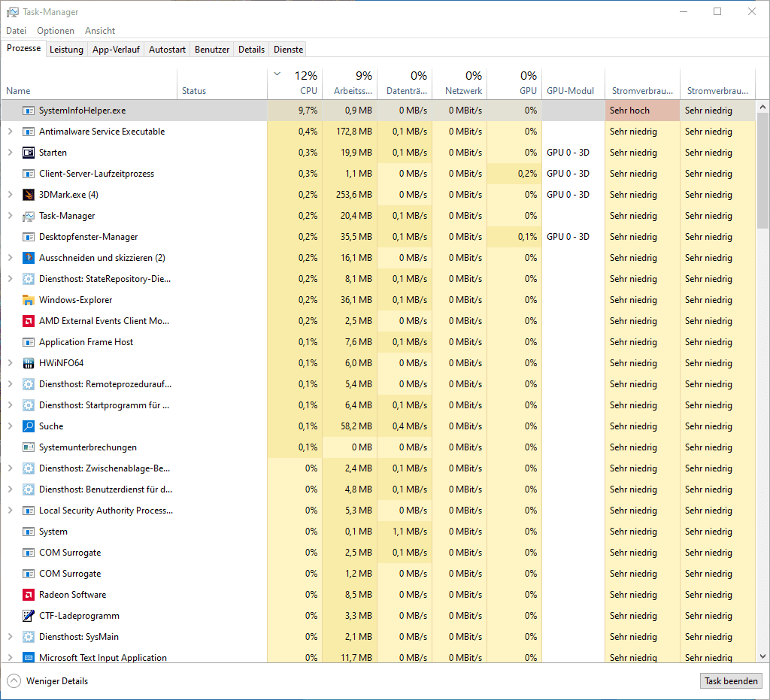Click the 1,1 MB/s disk value for System
This screenshot has width=770, height=700.
coord(410,532)
